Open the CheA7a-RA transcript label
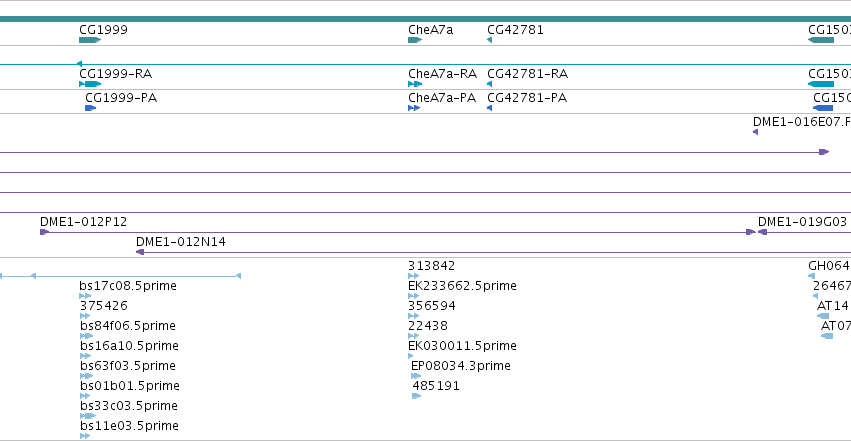 coord(442,74)
